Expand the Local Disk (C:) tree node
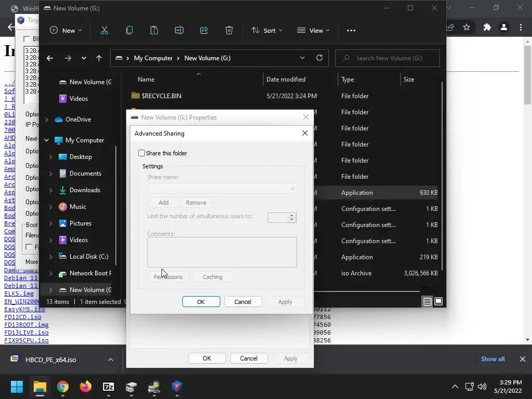 pos(50,257)
